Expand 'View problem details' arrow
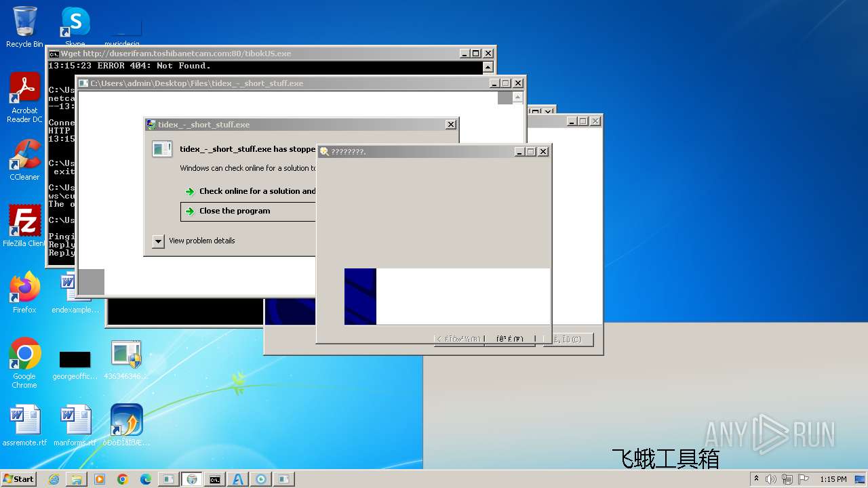The width and height of the screenshot is (868, 488). coord(158,241)
